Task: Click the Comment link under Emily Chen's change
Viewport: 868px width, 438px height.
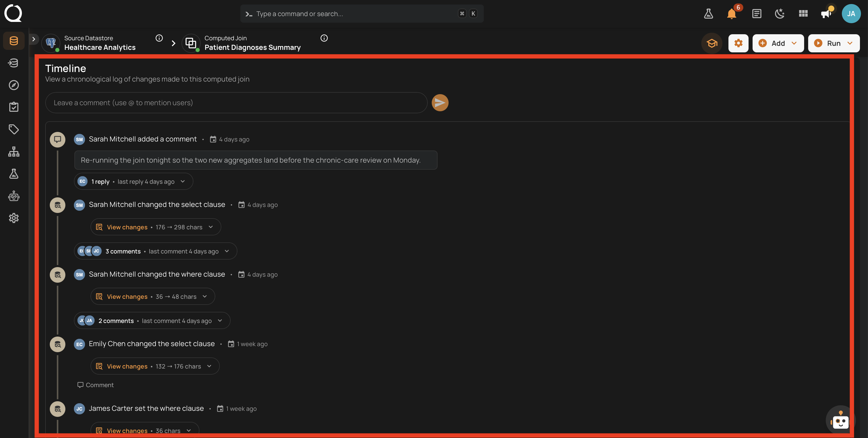Action: (95, 385)
